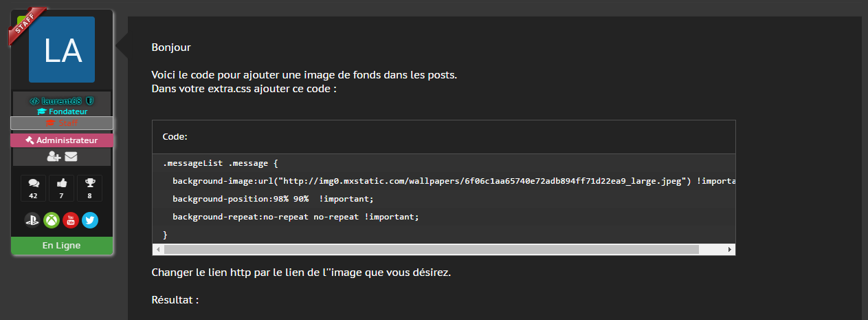Click the messages count speech bubble icon
Viewport: 868px width, 320px height.
[x=33, y=183]
